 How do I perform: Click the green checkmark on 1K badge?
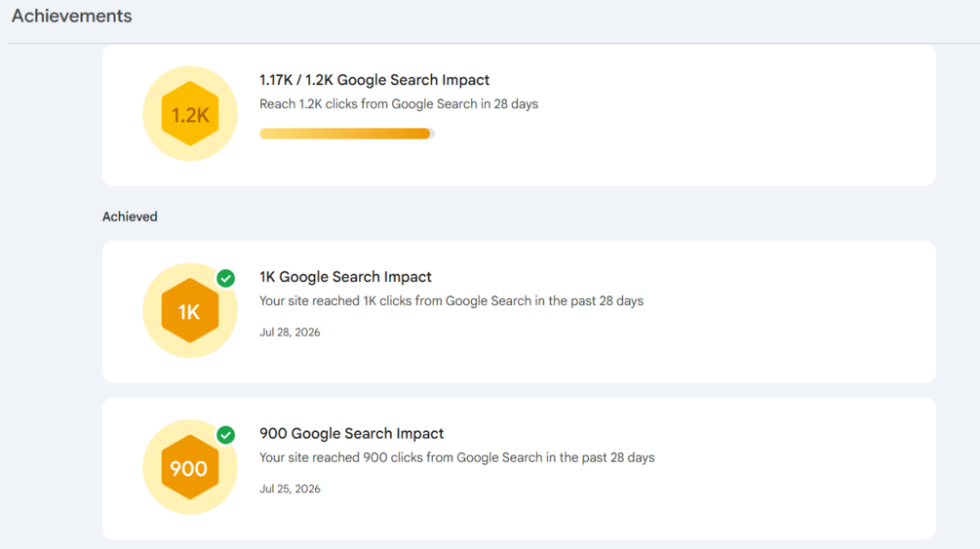tap(225, 278)
